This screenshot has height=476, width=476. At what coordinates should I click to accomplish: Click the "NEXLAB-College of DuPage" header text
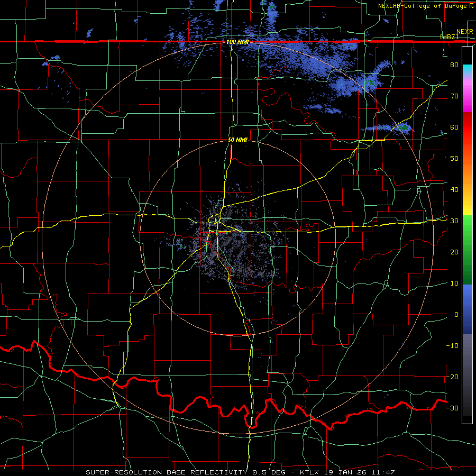click(423, 6)
